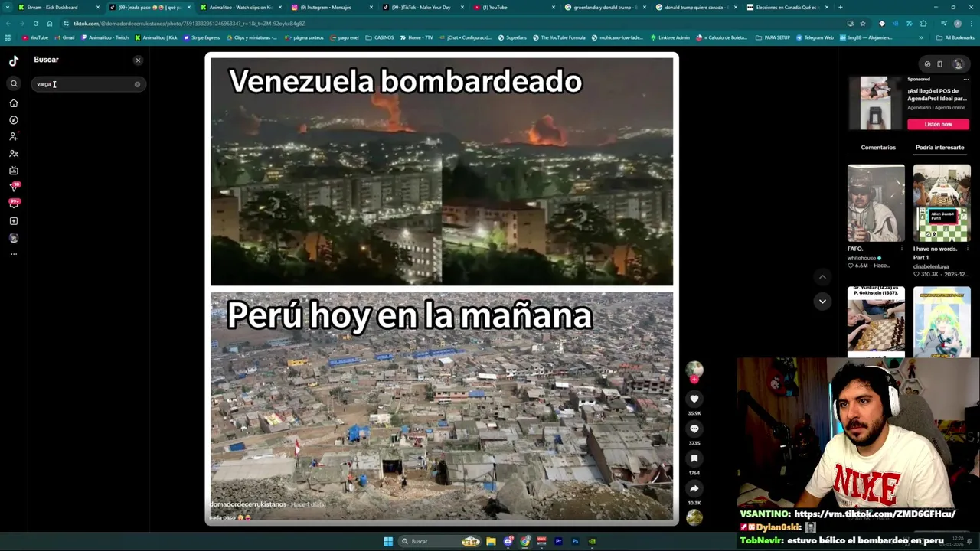Open the LIVE icon in TikTok sidebar
This screenshot has height=551, width=980.
pos(14,171)
